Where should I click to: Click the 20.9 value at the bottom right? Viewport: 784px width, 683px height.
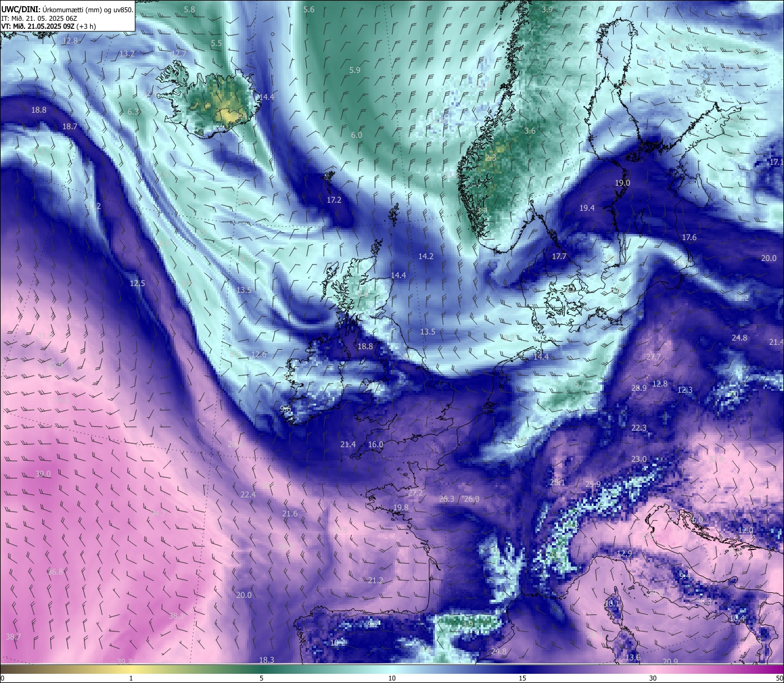click(670, 662)
